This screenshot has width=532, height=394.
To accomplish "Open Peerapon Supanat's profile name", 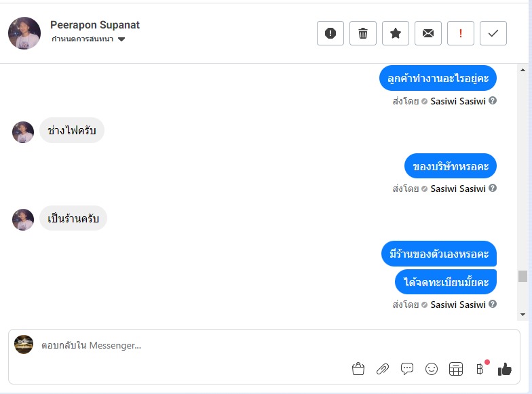I will (95, 25).
